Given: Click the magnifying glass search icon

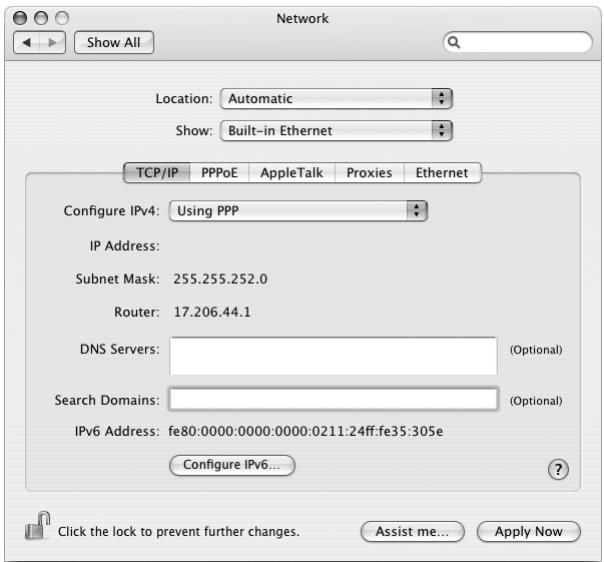Looking at the screenshot, I should pyautogui.click(x=454, y=42).
